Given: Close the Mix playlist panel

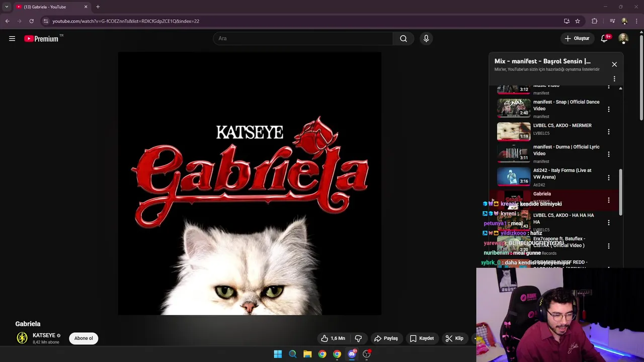Looking at the screenshot, I should (x=614, y=64).
